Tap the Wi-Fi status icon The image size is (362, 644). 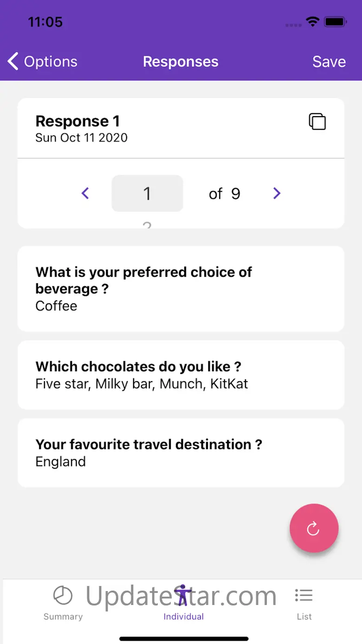tap(312, 21)
